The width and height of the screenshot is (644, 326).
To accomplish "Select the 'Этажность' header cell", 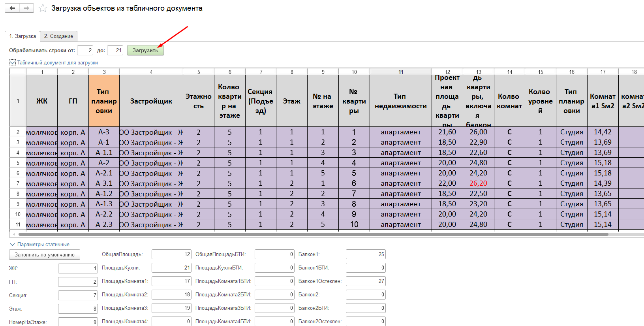I will tap(199, 101).
